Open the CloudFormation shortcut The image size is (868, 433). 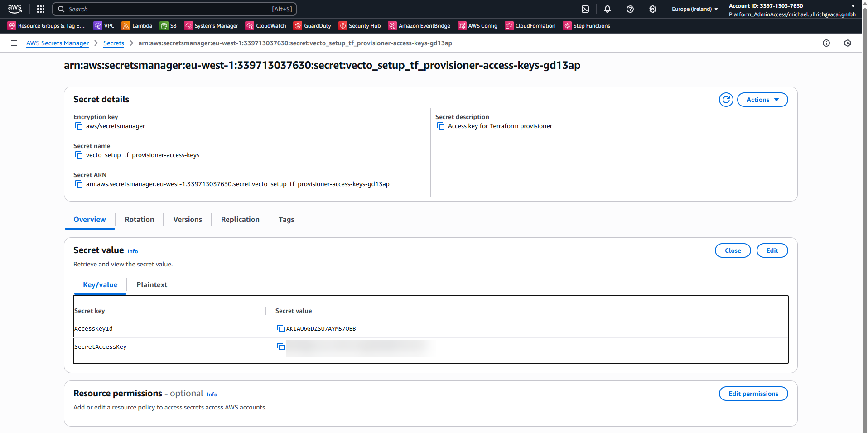click(x=530, y=26)
